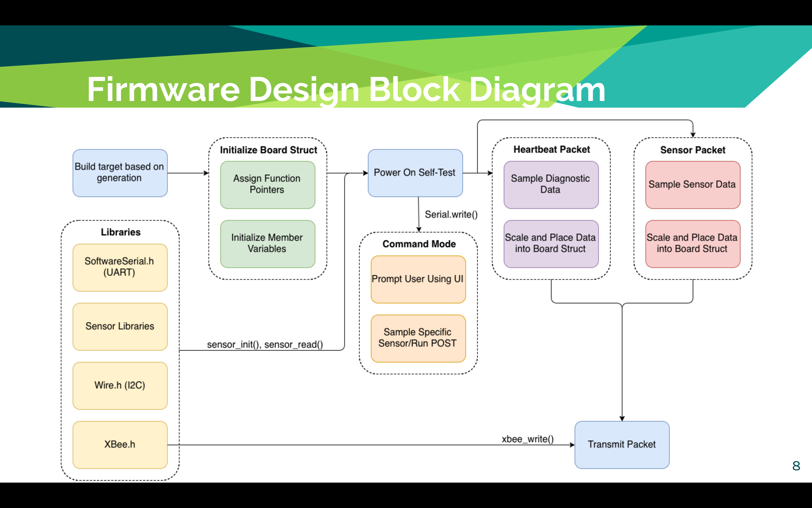Click the 'Sensor Packet' heading

click(692, 150)
